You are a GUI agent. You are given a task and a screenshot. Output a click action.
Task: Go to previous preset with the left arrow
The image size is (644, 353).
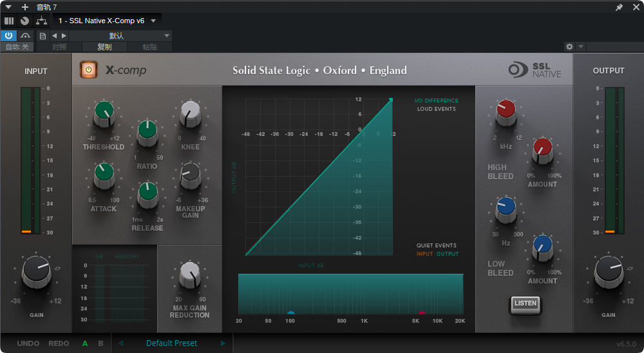coord(121,343)
